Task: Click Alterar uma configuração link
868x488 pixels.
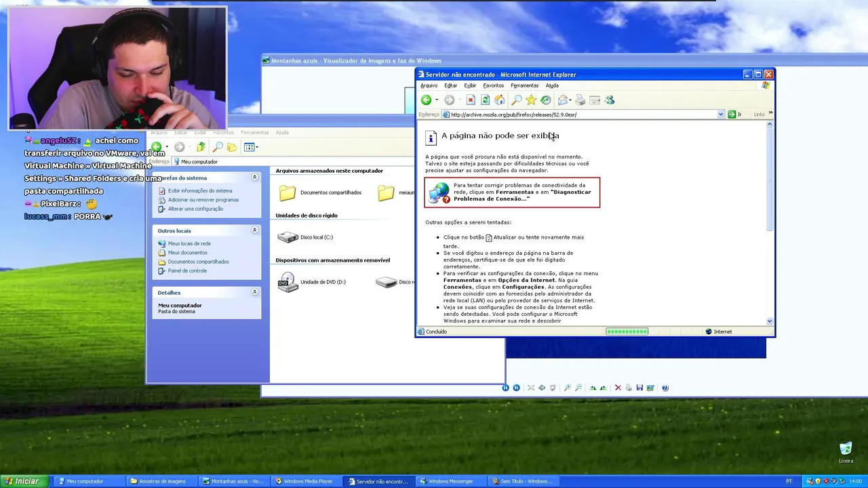Action: [x=195, y=209]
